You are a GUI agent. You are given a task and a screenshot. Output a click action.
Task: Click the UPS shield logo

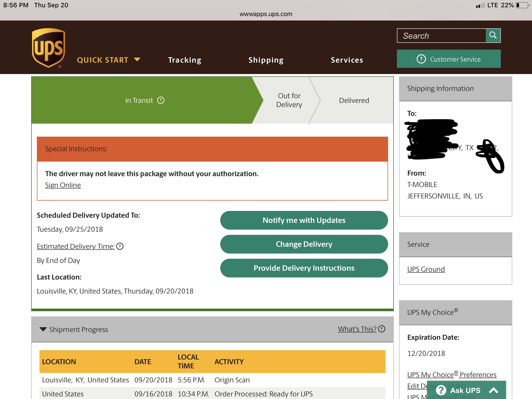(48, 48)
